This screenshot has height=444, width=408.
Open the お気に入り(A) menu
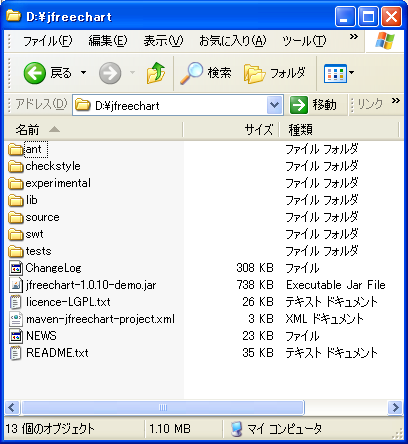233,41
